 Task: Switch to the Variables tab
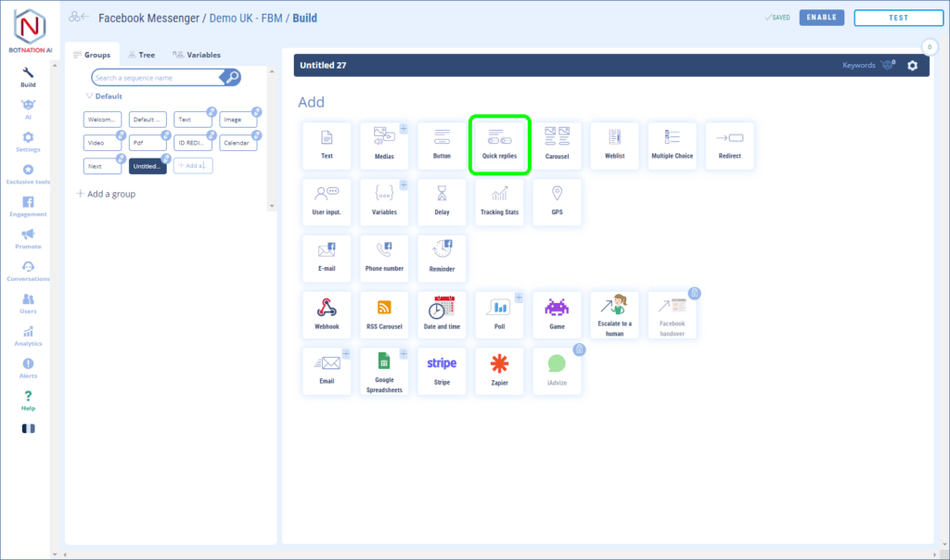point(197,55)
